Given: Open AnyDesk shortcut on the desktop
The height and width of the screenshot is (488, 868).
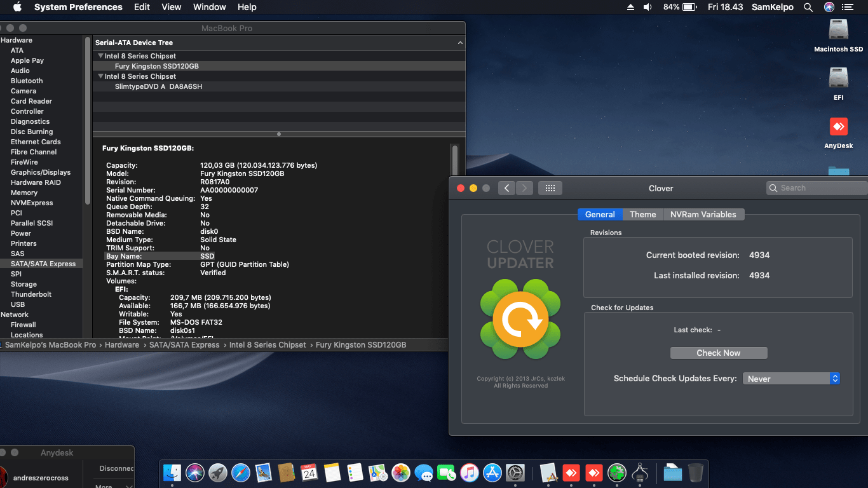Looking at the screenshot, I should tap(839, 133).
